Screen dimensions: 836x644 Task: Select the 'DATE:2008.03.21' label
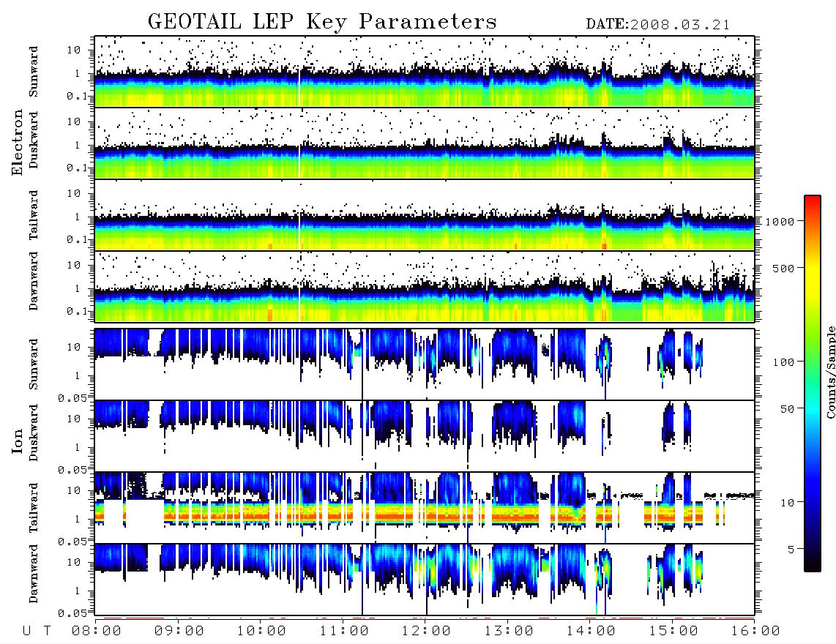[x=658, y=25]
